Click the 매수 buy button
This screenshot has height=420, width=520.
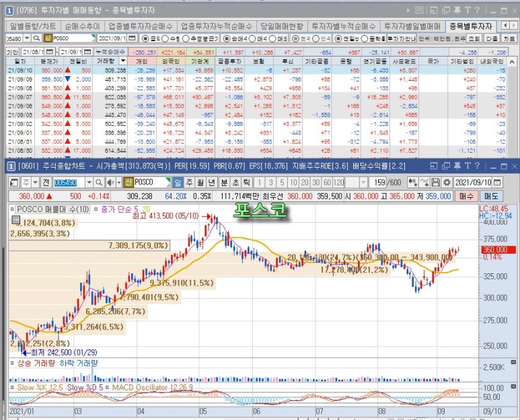[466, 196]
